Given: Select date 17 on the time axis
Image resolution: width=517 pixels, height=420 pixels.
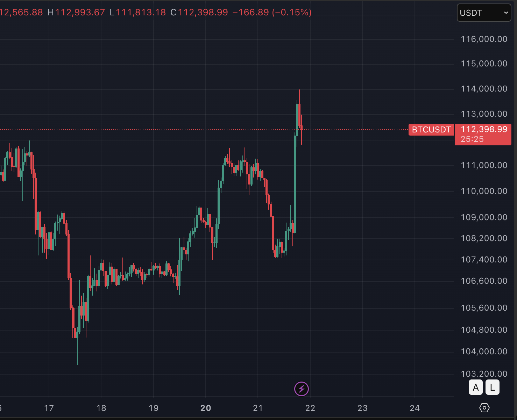Looking at the screenshot, I should tap(49, 408).
